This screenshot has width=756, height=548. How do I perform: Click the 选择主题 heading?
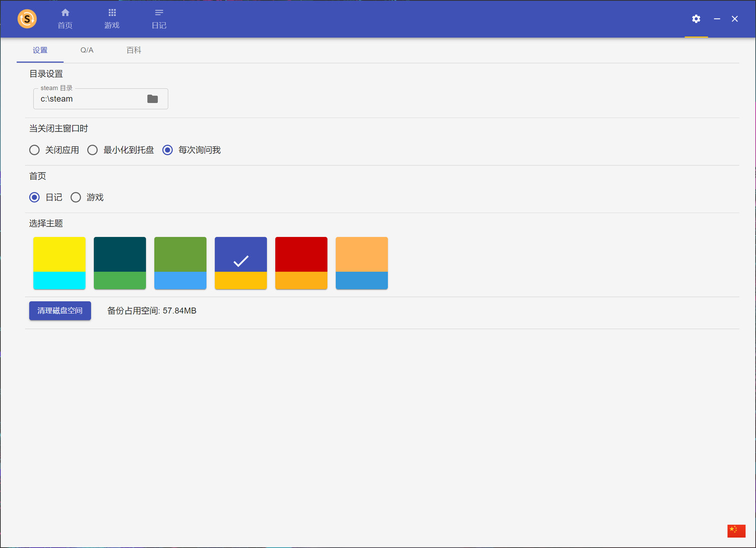pyautogui.click(x=46, y=223)
